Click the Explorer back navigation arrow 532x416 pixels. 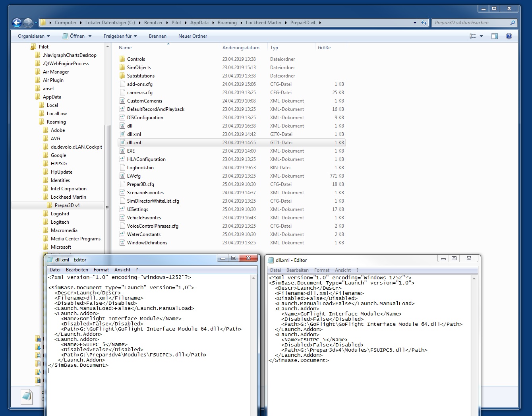tap(17, 23)
